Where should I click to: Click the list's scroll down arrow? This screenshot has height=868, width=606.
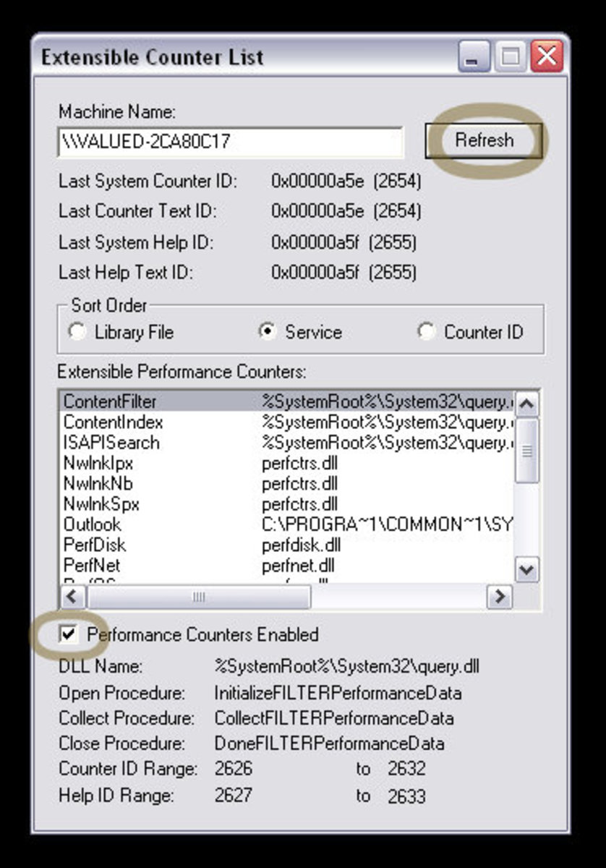[527, 569]
